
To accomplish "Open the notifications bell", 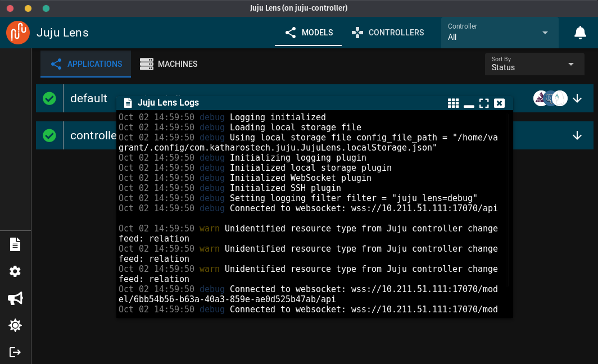I will (580, 33).
